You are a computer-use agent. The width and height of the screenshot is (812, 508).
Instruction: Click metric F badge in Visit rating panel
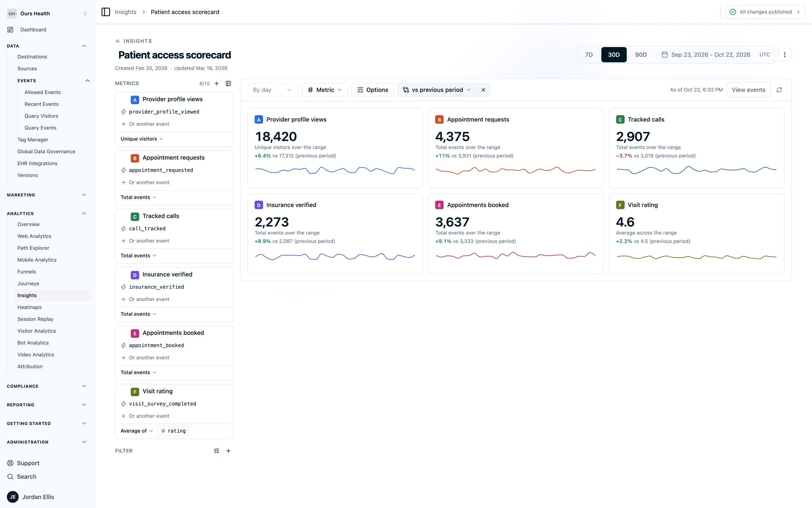[x=135, y=392]
